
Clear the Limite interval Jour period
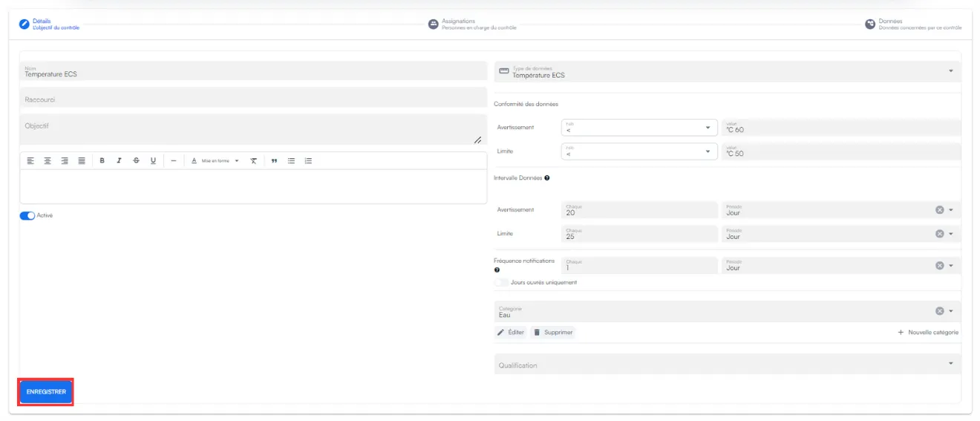click(x=939, y=234)
